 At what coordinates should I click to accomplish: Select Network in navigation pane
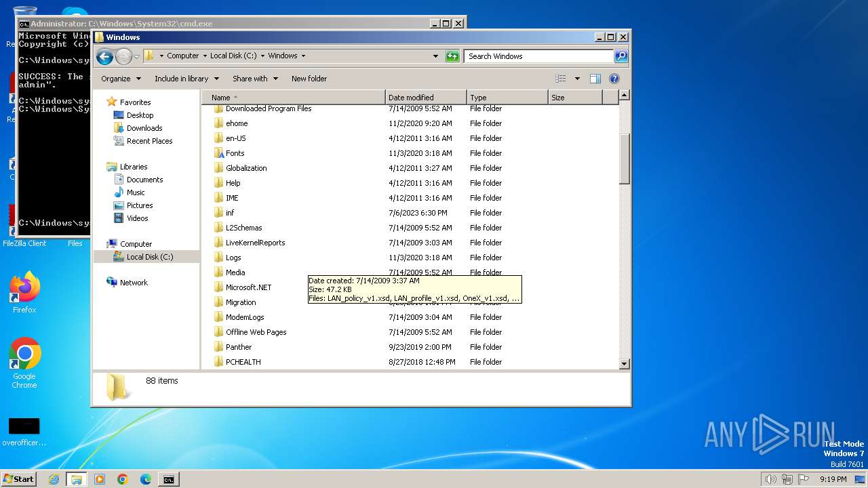point(134,283)
